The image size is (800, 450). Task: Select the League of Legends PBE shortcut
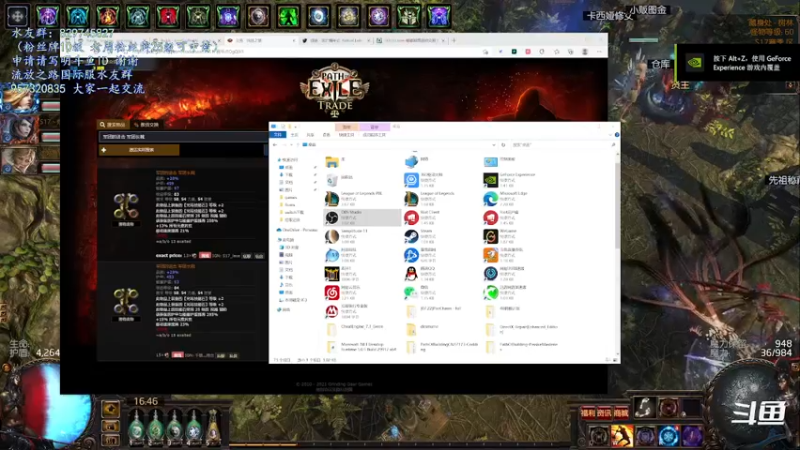tap(362, 198)
